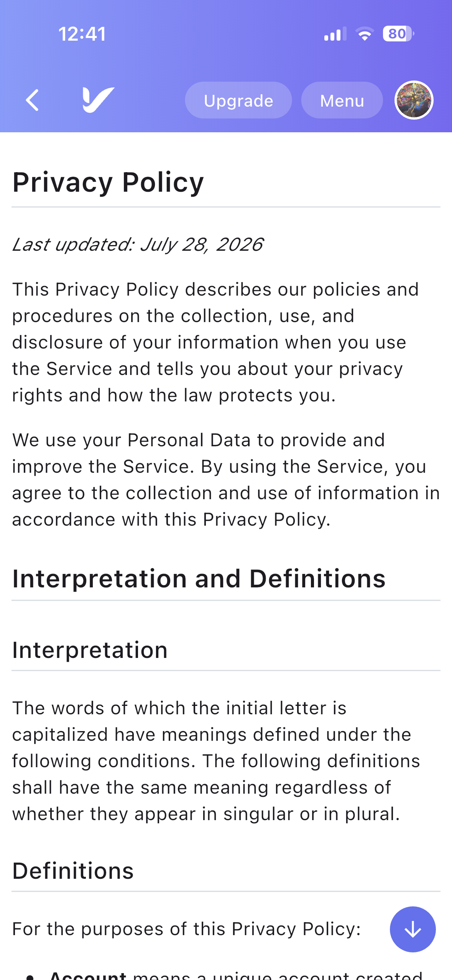The height and width of the screenshot is (980, 452).
Task: Open the Menu button
Action: point(342,100)
